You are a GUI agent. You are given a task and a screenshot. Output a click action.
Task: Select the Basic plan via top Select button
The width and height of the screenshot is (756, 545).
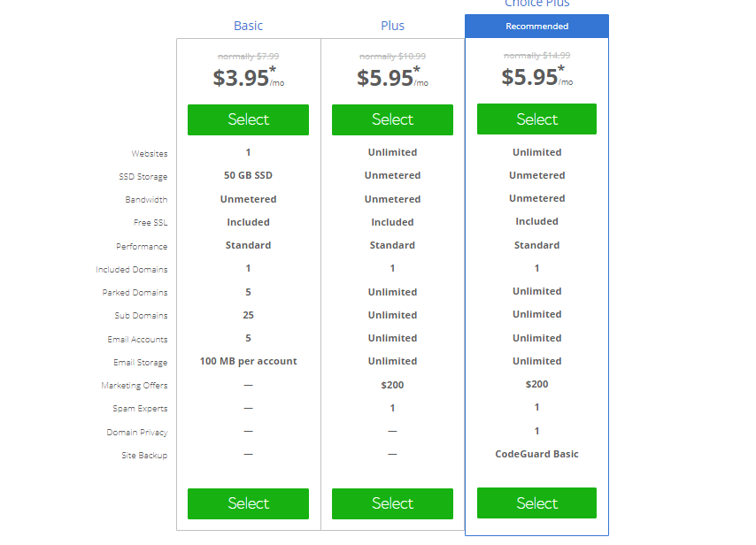tap(248, 119)
